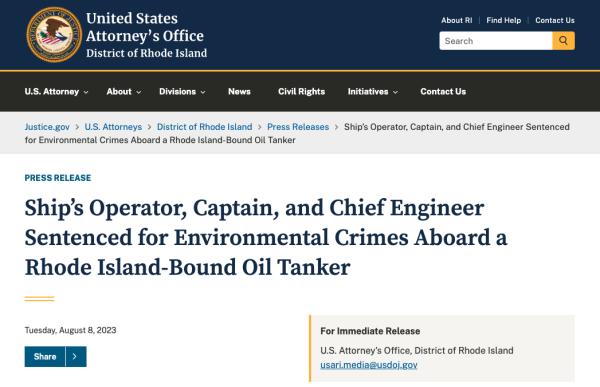Click the About RI header link
600x387 pixels.
457,20
